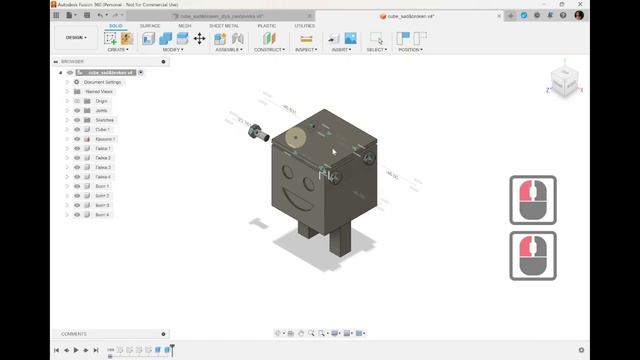Hide the Cube 1 component

(77, 129)
